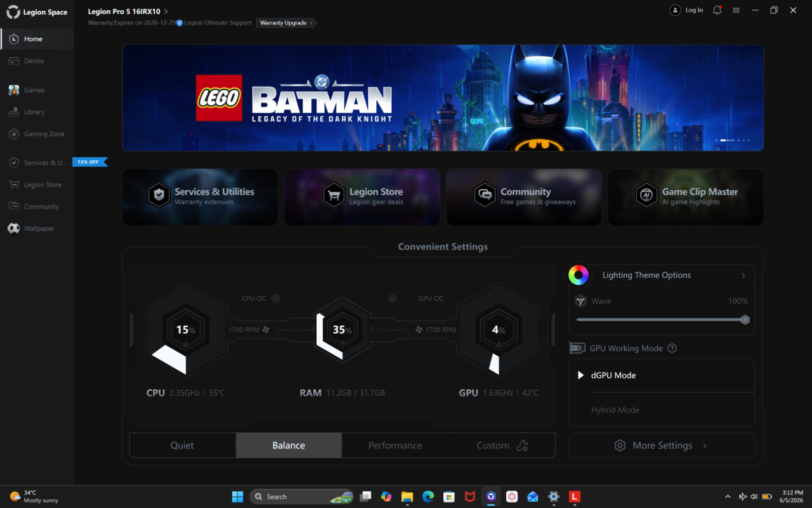Open the Device section in sidebar
This screenshot has width=812, height=508.
coord(37,61)
